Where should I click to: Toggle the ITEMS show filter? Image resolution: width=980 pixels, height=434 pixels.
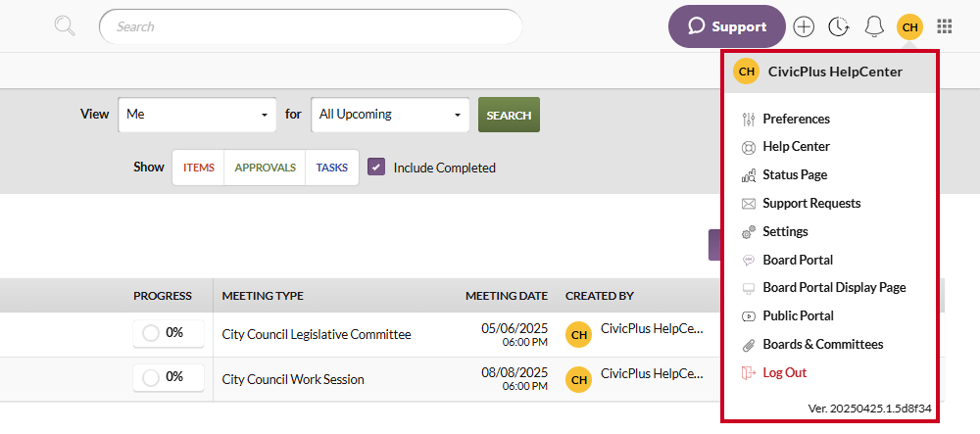(x=199, y=168)
